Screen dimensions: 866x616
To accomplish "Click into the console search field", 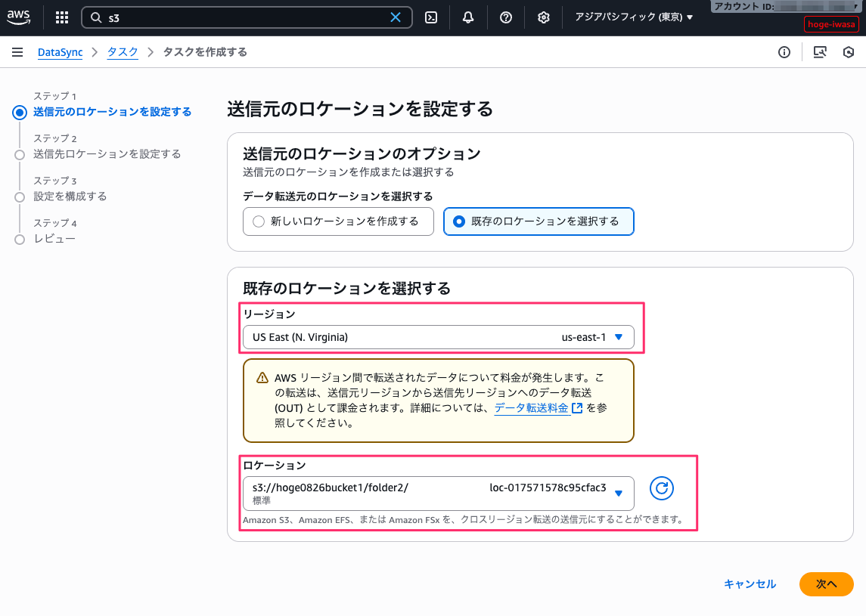I will point(247,17).
